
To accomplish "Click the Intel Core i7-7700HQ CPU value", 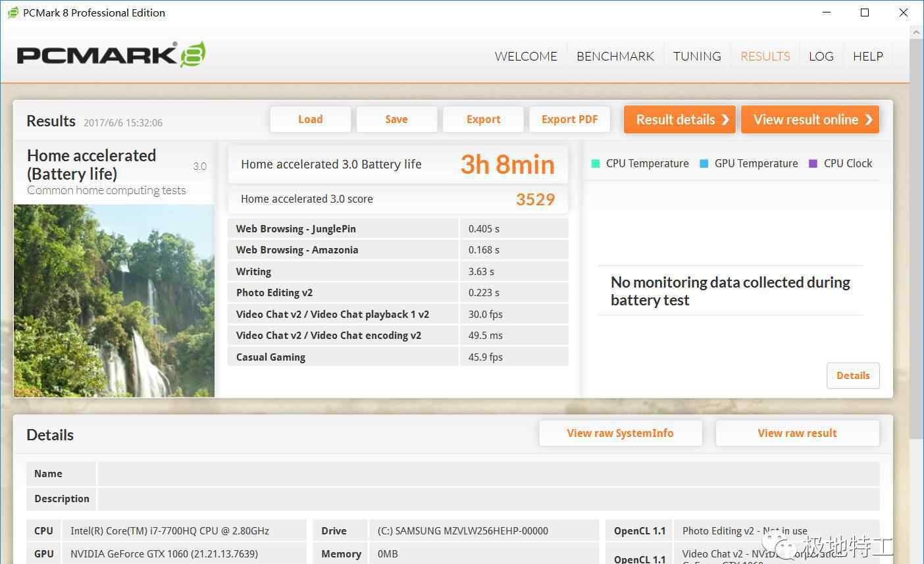I will pyautogui.click(x=170, y=531).
